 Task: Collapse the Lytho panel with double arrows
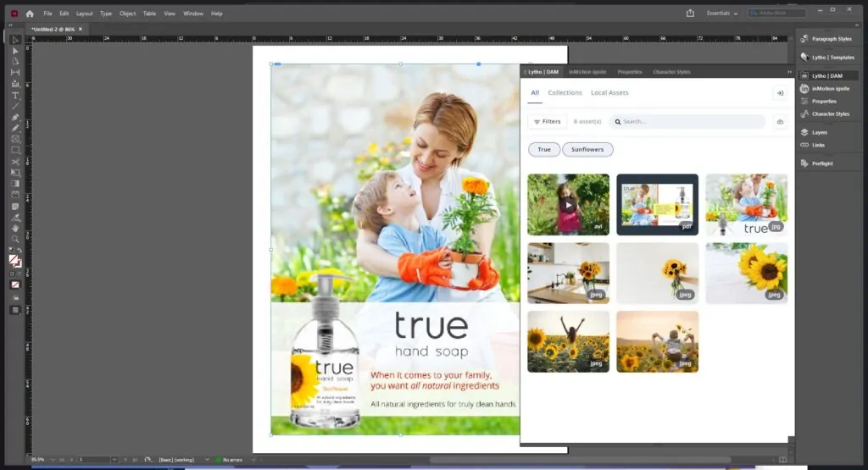(789, 72)
